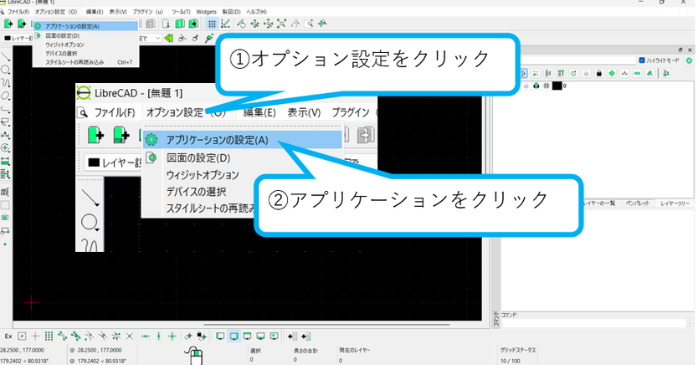Click grid status value 10 / 100
This screenshot has width=698, height=365.
pyautogui.click(x=510, y=361)
